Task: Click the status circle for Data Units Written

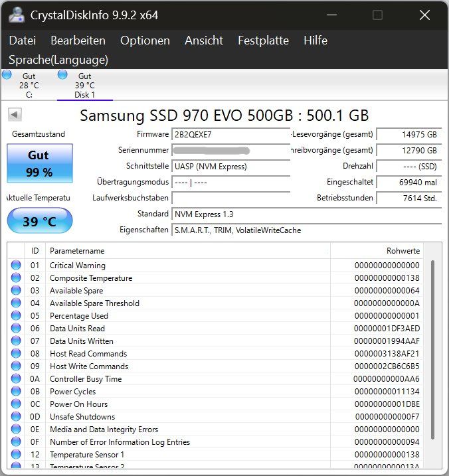Action: [16, 341]
